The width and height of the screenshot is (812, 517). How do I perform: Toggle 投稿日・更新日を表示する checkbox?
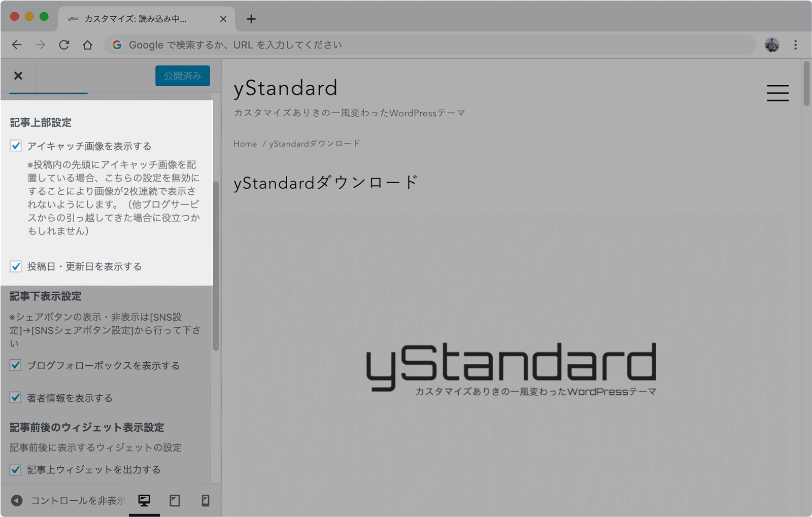tap(16, 266)
